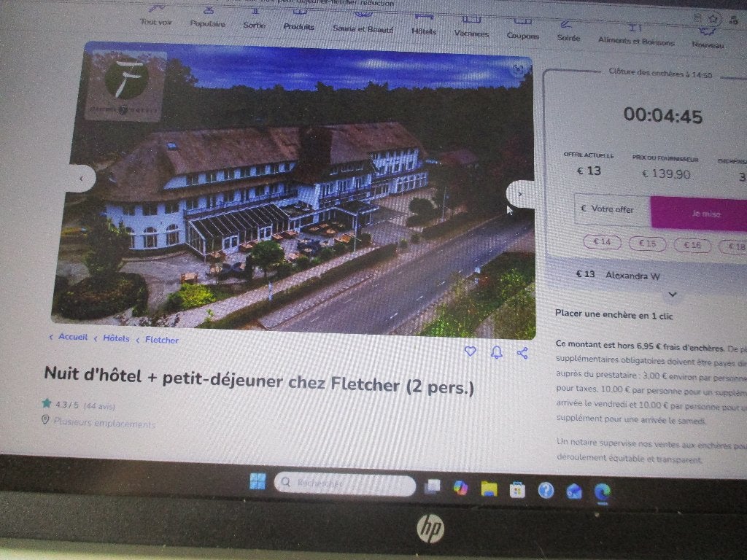Go to Hôtels breadcrumb link
The height and width of the screenshot is (560, 747).
point(116,338)
